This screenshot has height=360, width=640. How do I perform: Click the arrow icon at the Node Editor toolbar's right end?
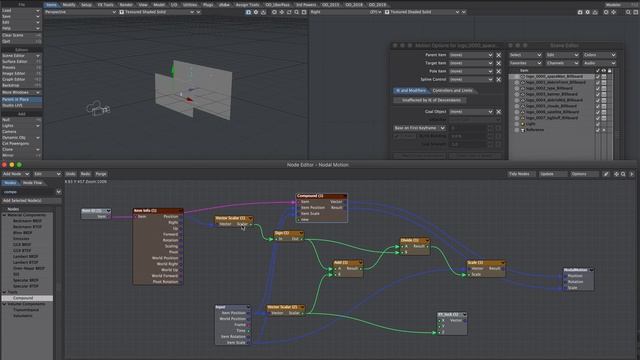point(632,174)
